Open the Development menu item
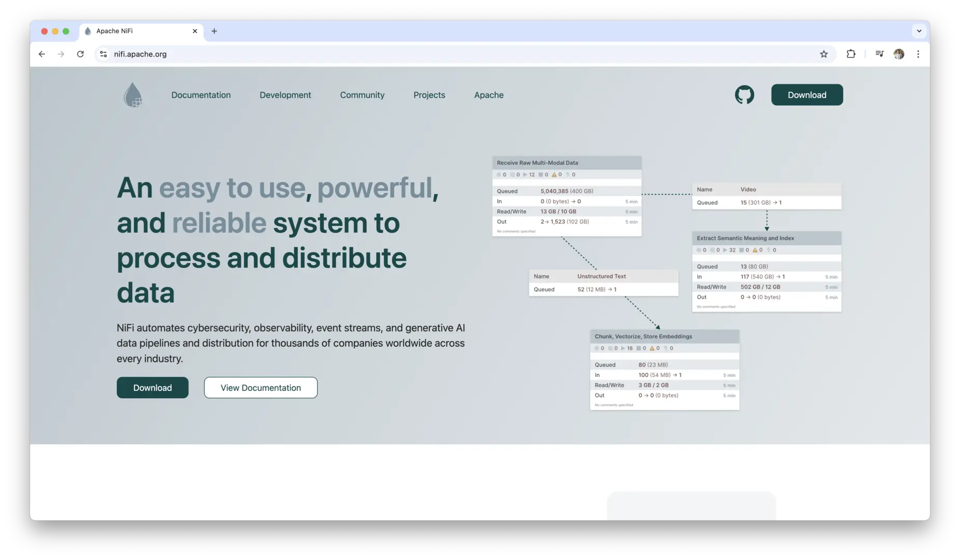 (285, 95)
